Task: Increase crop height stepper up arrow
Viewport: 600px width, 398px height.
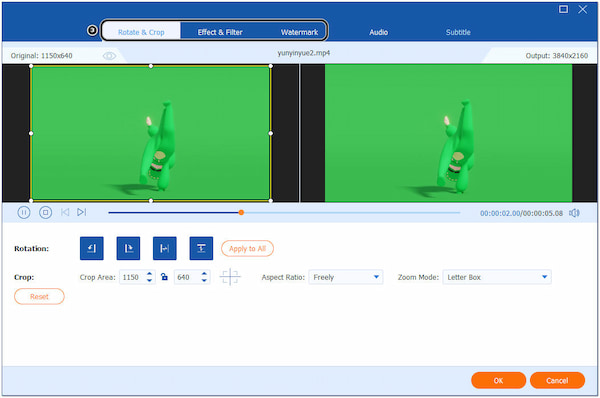Action: (x=204, y=274)
